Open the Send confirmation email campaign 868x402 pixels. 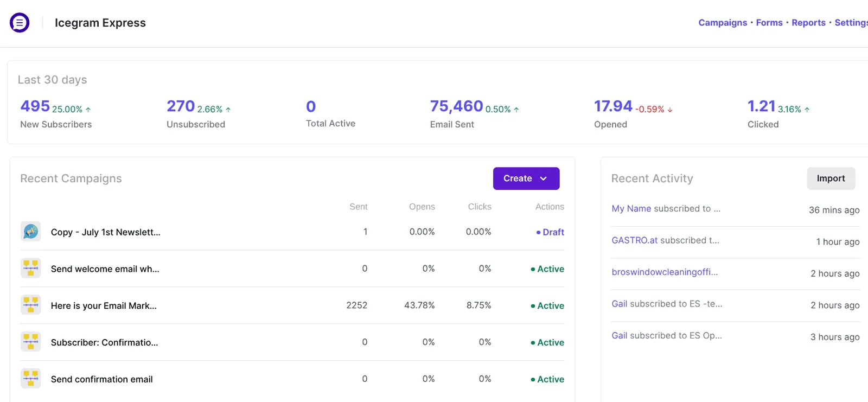point(102,379)
